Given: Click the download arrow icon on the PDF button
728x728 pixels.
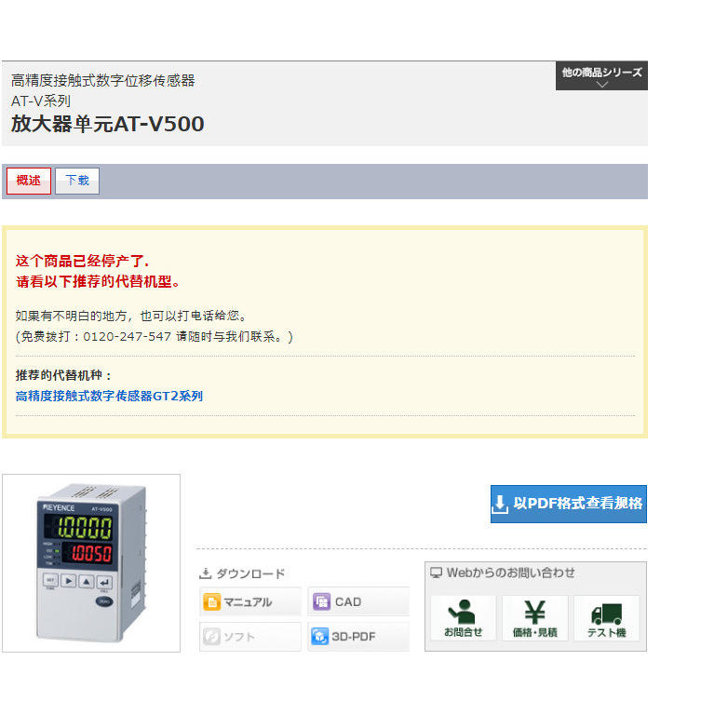Looking at the screenshot, I should (500, 505).
